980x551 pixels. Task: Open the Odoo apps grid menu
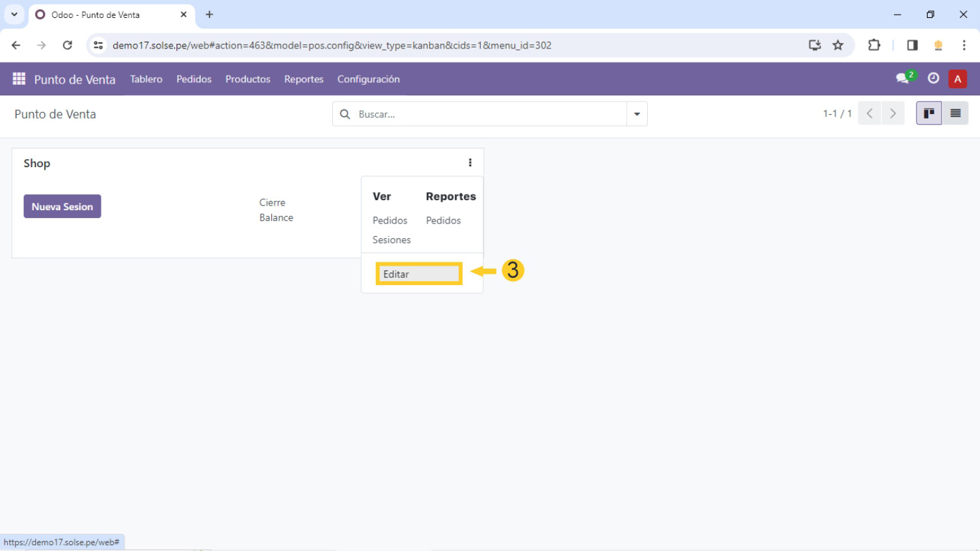19,79
